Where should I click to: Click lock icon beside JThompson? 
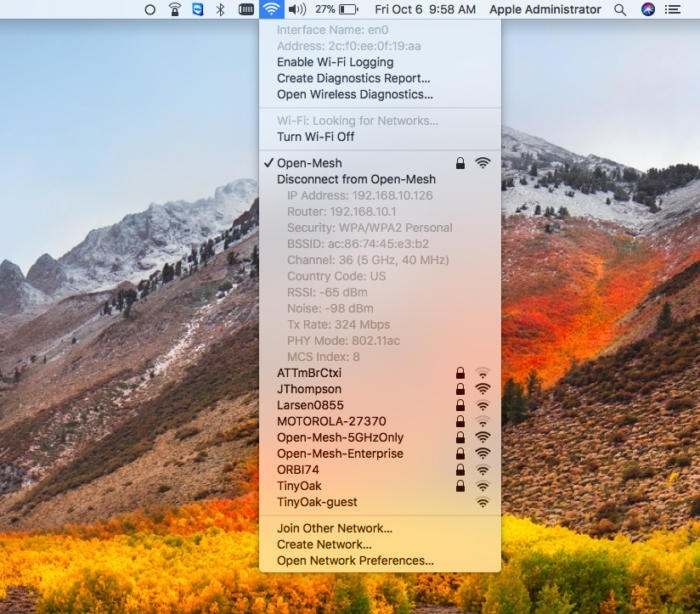(x=460, y=389)
